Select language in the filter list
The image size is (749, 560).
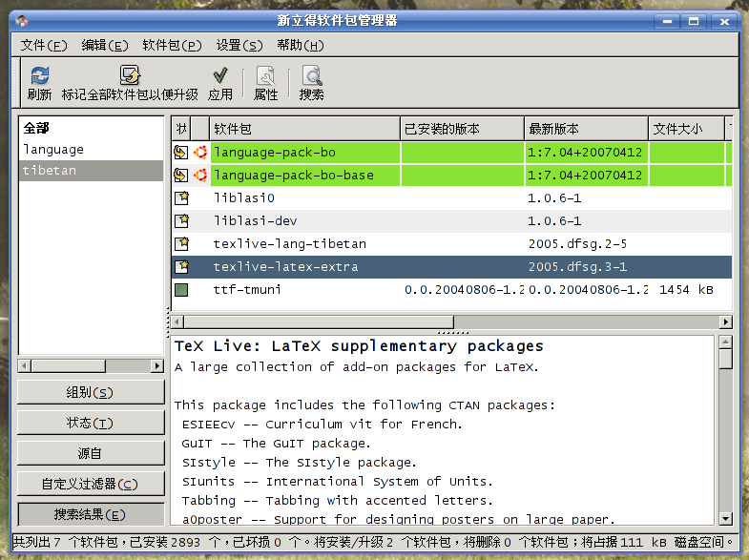click(x=91, y=150)
